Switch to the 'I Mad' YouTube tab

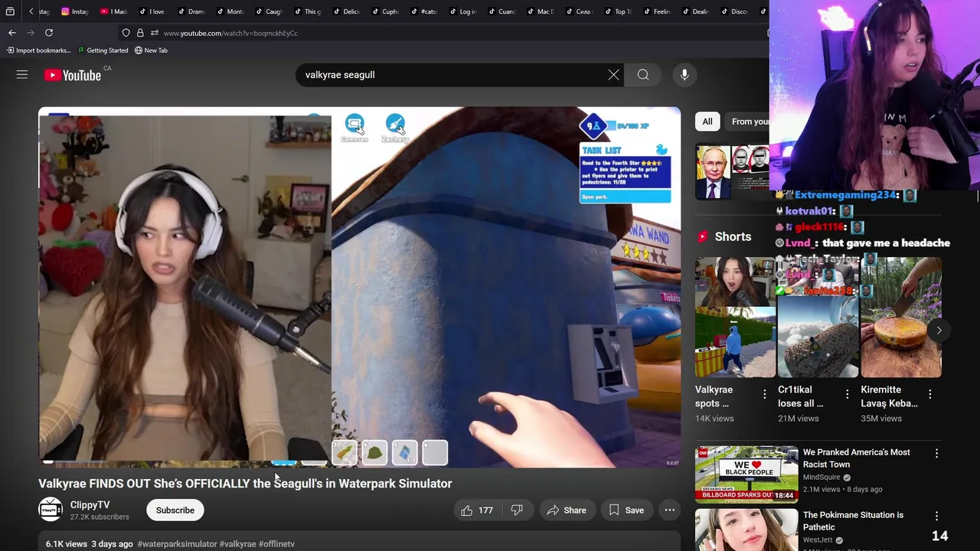tap(113, 11)
